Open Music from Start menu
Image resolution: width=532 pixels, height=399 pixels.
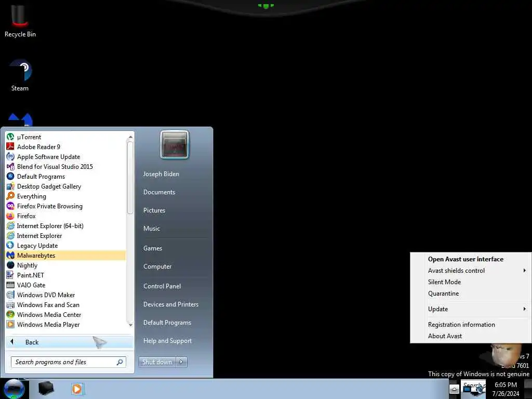tap(151, 229)
